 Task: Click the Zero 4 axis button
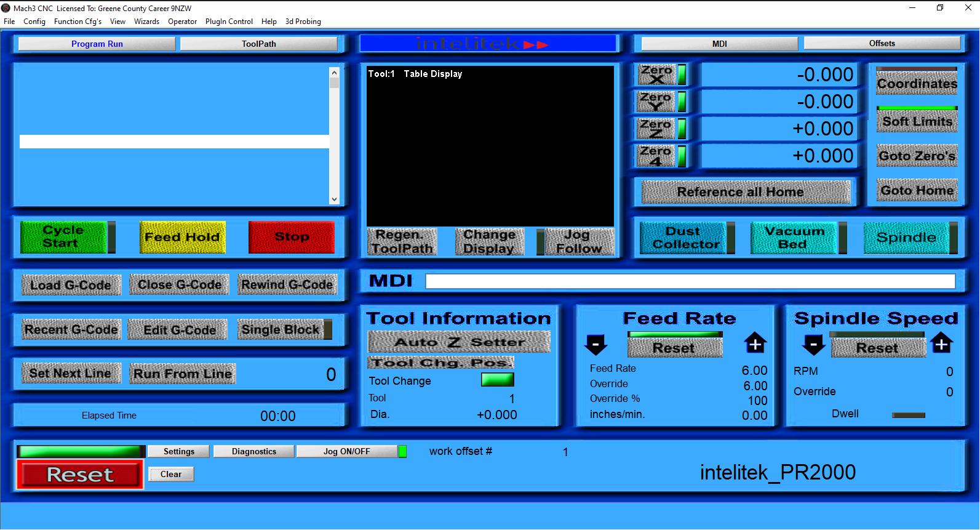pyautogui.click(x=656, y=156)
